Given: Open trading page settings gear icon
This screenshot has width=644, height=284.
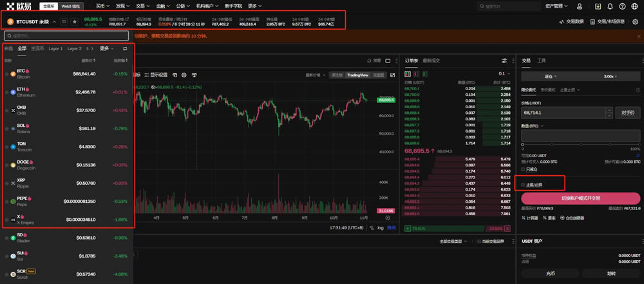Looking at the screenshot, I should click(635, 21).
